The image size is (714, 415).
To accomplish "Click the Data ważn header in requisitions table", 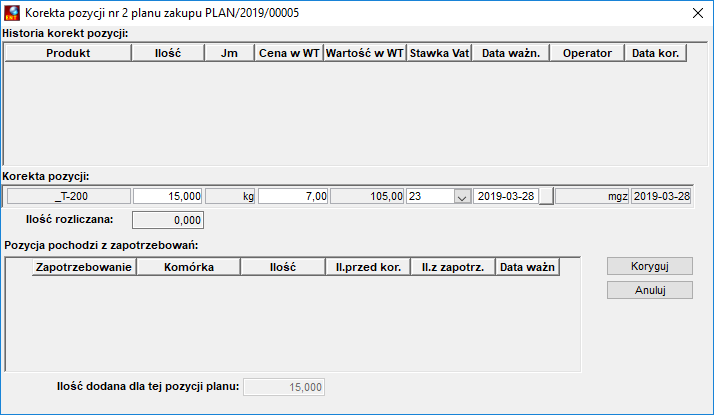I will click(x=527, y=267).
